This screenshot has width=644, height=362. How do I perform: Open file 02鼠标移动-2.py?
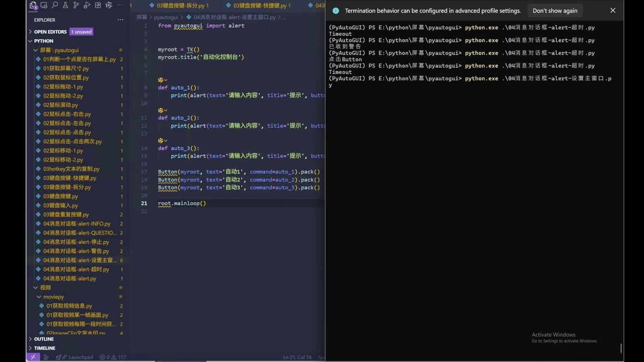pos(63,160)
